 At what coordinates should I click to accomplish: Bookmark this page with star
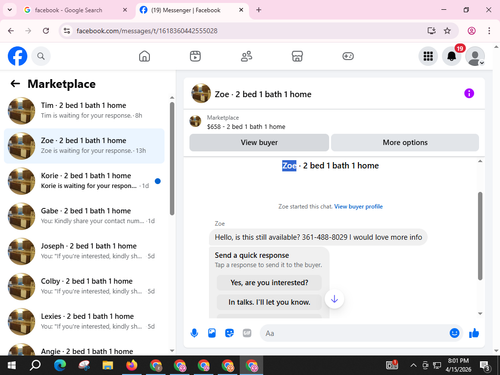coord(447,31)
